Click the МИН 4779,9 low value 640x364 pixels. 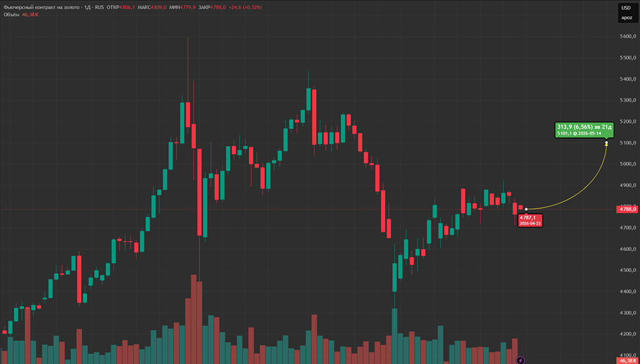point(182,7)
